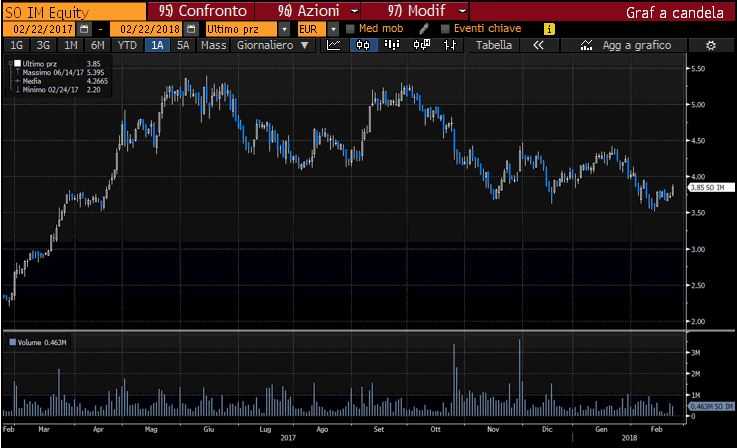This screenshot has height=448, width=738.
Task: Click the yellow info icon
Action: click(549, 29)
